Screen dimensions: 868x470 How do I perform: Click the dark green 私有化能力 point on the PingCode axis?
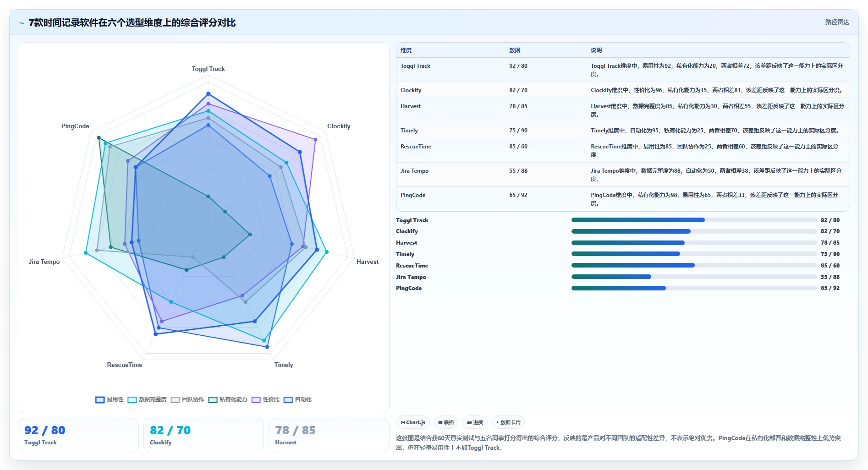(x=99, y=138)
